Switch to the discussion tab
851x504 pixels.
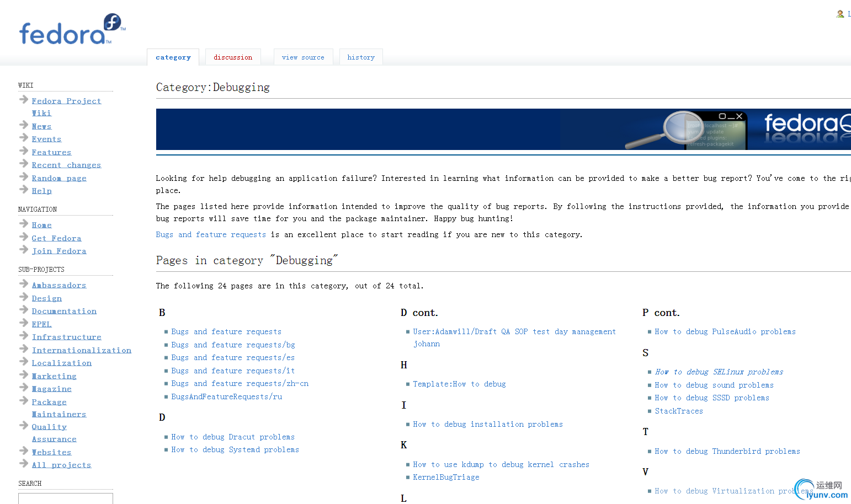click(x=233, y=57)
